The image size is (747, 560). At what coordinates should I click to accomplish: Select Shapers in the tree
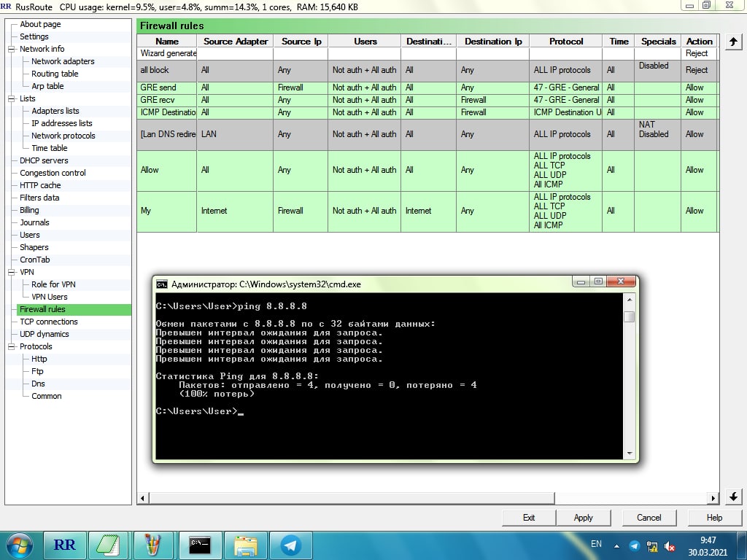click(34, 247)
